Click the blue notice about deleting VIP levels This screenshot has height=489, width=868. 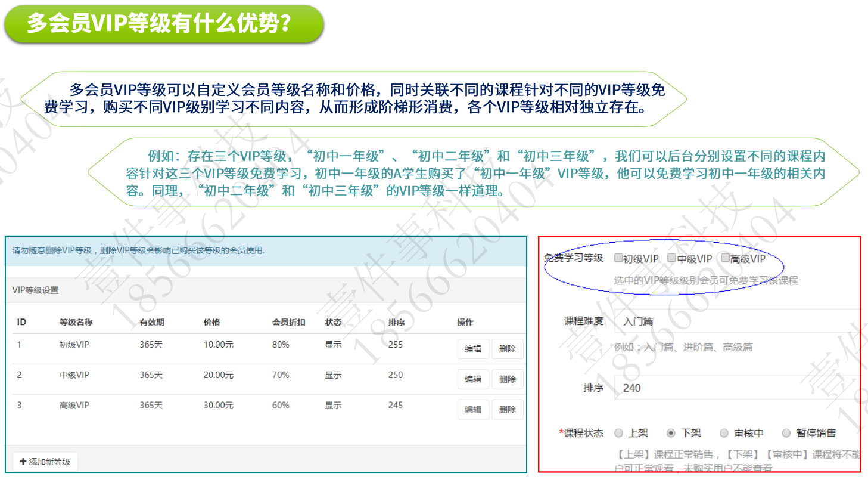[x=266, y=251]
